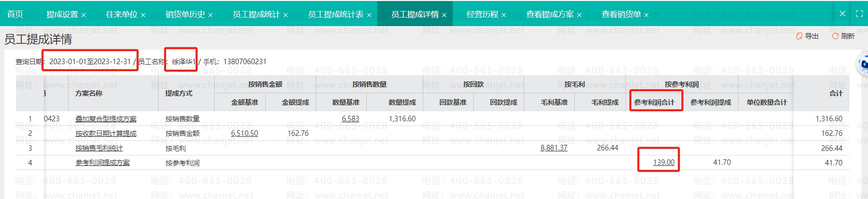
Task: Open the 按收款日期计算提成 link
Action: 106,133
